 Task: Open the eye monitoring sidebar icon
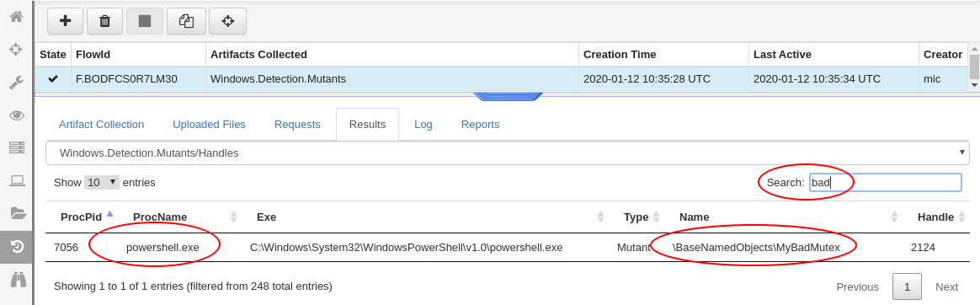click(x=17, y=115)
